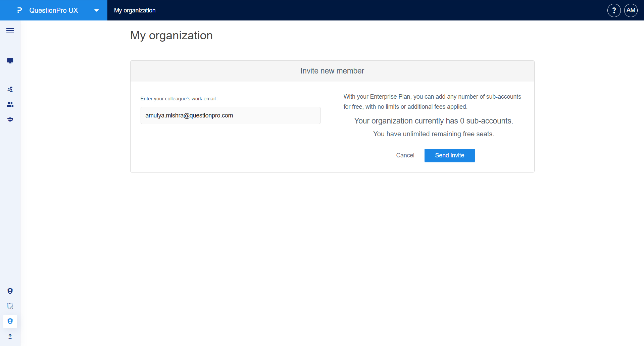
Task: Open the help question mark icon
Action: [x=614, y=10]
